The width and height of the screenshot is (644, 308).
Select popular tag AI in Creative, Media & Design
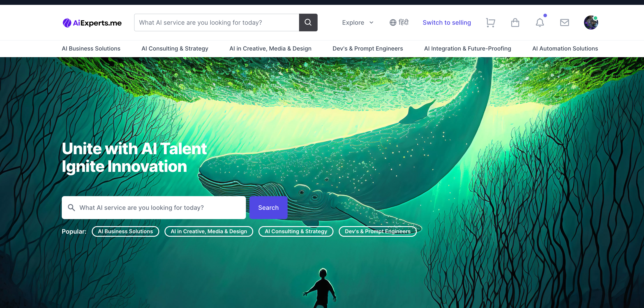pyautogui.click(x=209, y=231)
